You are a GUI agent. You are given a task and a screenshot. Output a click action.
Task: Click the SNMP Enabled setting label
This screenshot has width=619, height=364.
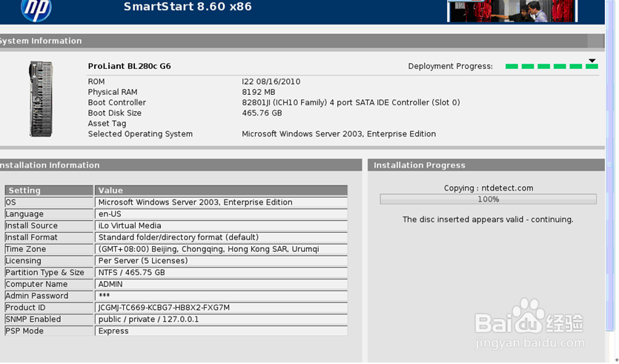[x=33, y=319]
